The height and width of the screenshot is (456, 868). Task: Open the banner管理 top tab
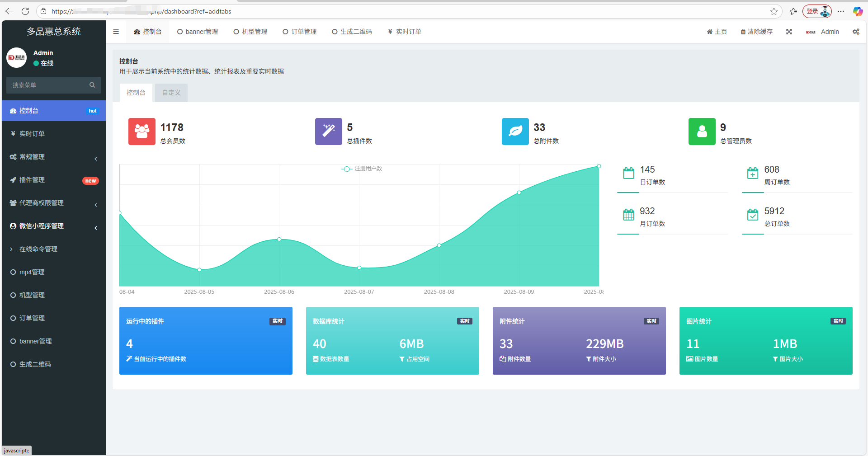tap(198, 32)
